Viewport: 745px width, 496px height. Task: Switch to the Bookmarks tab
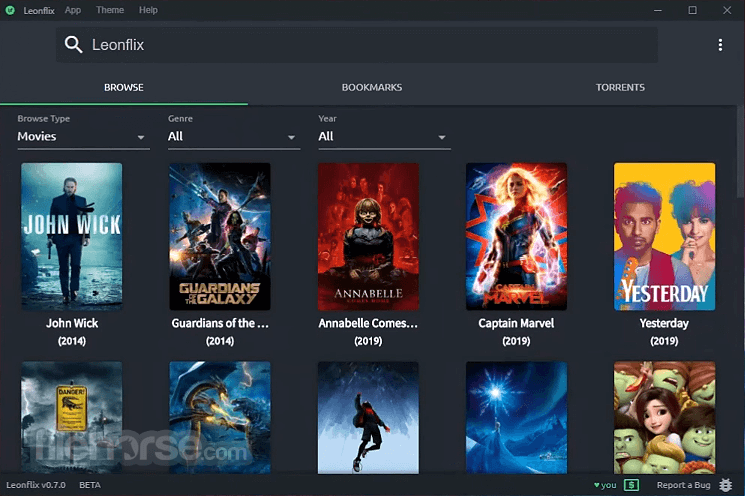372,87
